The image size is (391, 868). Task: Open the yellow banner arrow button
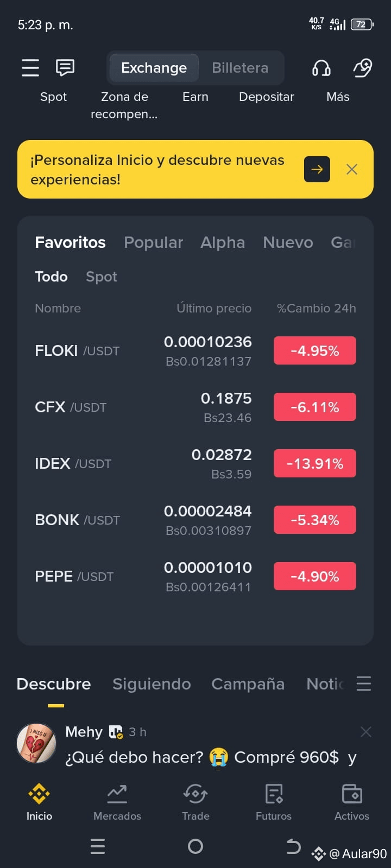(x=317, y=169)
